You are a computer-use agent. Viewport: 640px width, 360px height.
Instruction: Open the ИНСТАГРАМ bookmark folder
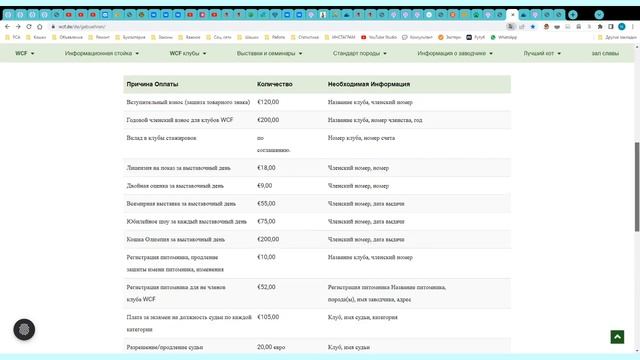click(x=340, y=37)
